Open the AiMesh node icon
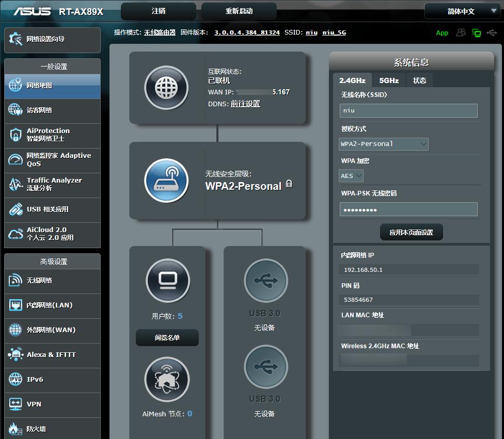504x439 pixels. point(167,379)
